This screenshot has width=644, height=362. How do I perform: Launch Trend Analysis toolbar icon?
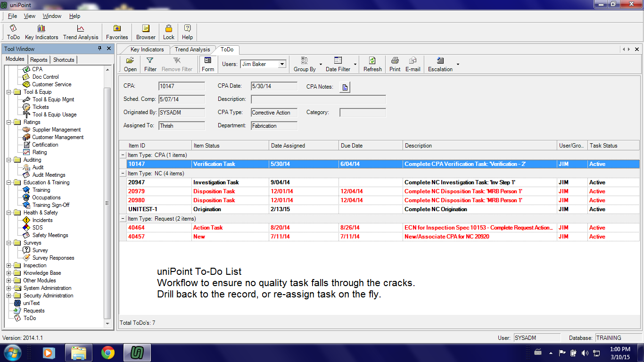81,32
